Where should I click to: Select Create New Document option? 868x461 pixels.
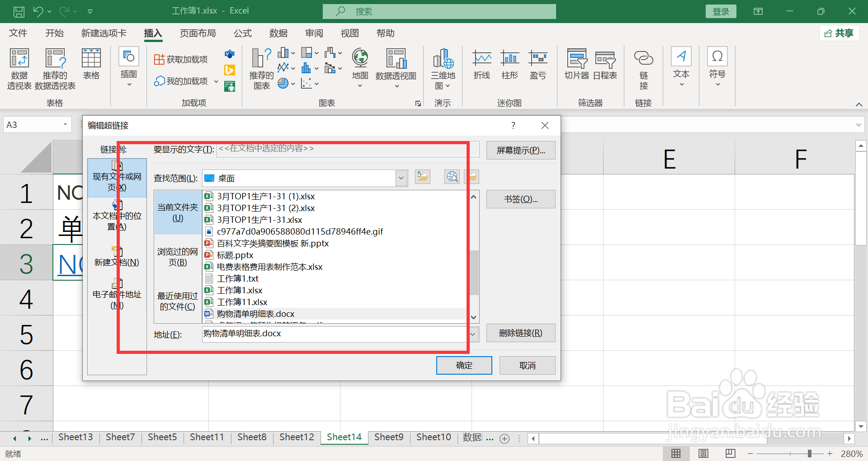point(117,257)
